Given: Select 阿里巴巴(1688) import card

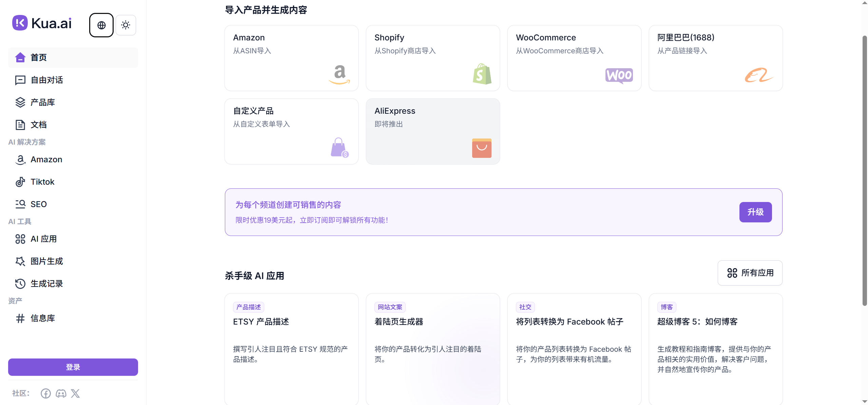Looking at the screenshot, I should [x=716, y=58].
